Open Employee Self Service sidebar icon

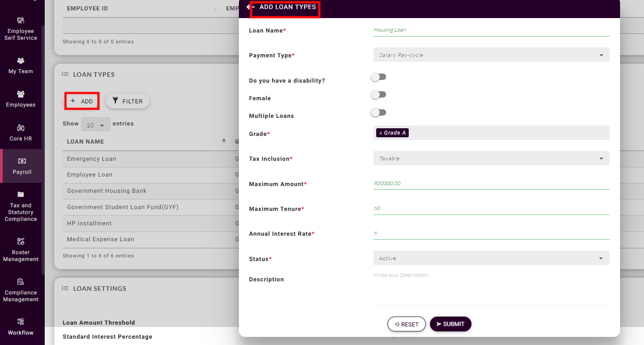(x=21, y=21)
